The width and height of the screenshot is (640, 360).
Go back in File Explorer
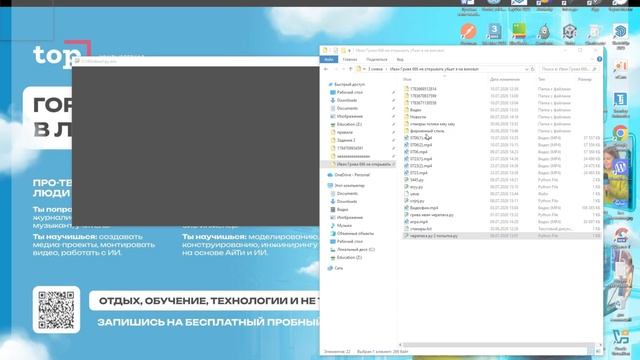[x=326, y=69]
